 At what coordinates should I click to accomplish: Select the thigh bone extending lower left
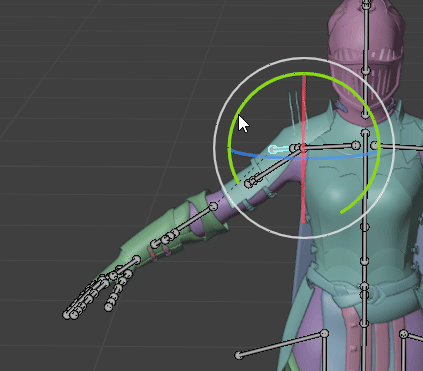[x=281, y=344]
